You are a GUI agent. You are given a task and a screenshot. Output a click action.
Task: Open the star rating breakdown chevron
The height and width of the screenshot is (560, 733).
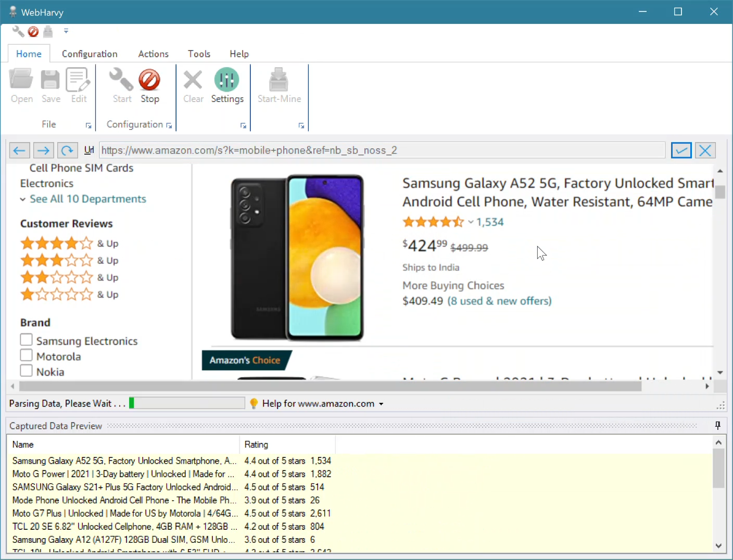click(x=471, y=222)
